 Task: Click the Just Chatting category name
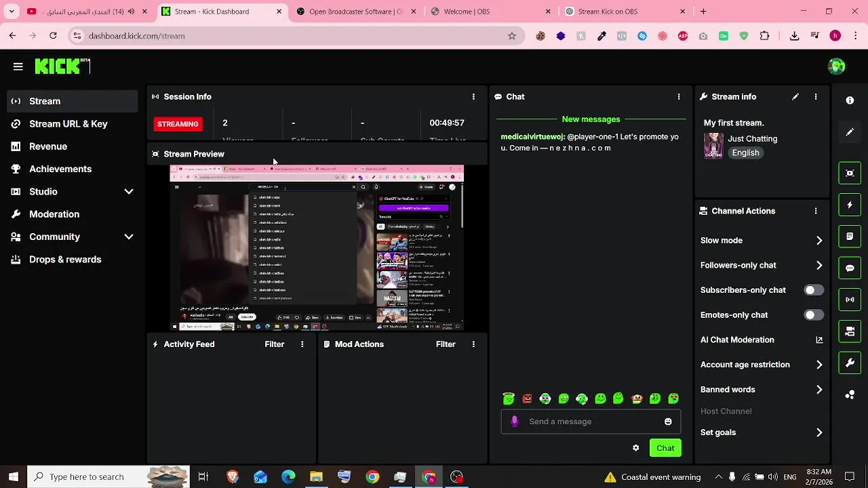coord(754,139)
